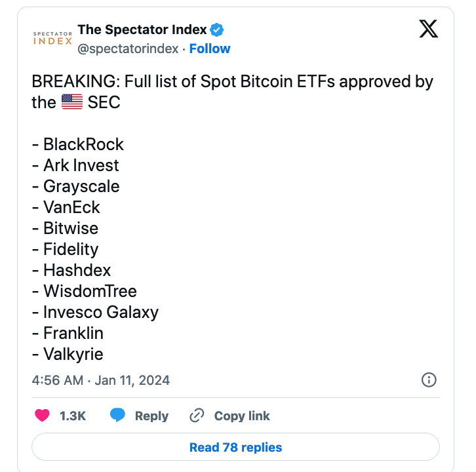Click the chain link copy icon
Image resolution: width=476 pixels, height=472 pixels.
tap(197, 416)
